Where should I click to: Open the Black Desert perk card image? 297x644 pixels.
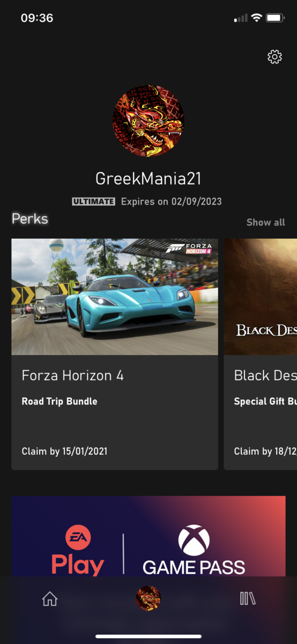261,297
